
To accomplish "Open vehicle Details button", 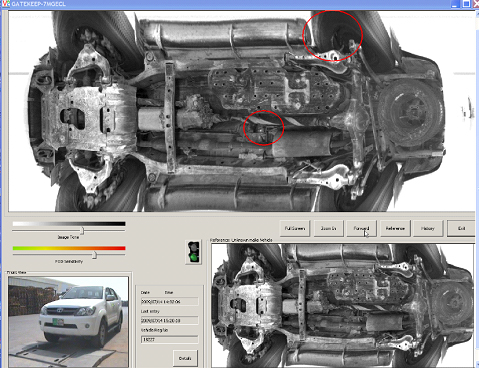I will coord(185,358).
